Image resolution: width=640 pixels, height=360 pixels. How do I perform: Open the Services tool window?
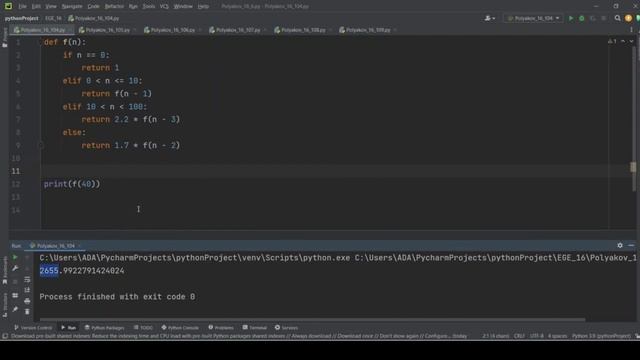pos(286,328)
